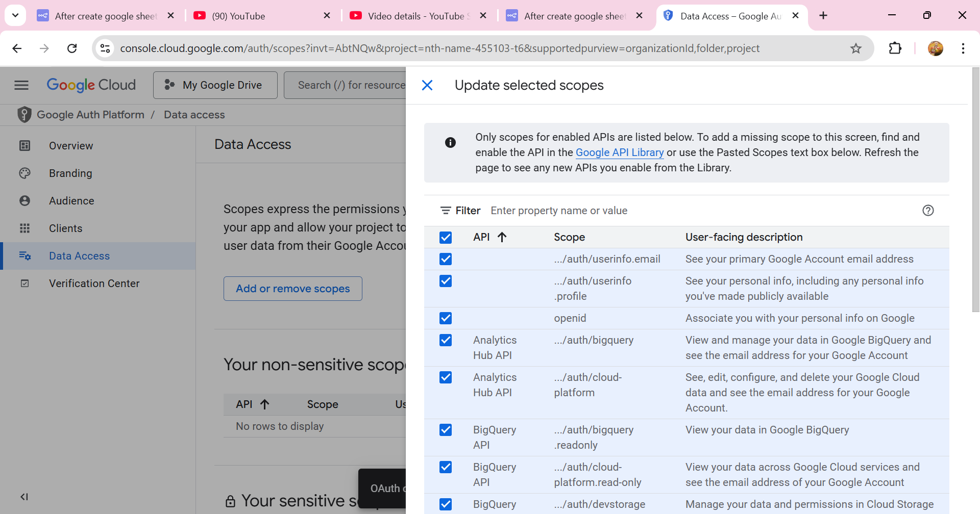Screen dimensions: 980x514
Task: Click the Branding palette icon
Action: click(x=24, y=173)
